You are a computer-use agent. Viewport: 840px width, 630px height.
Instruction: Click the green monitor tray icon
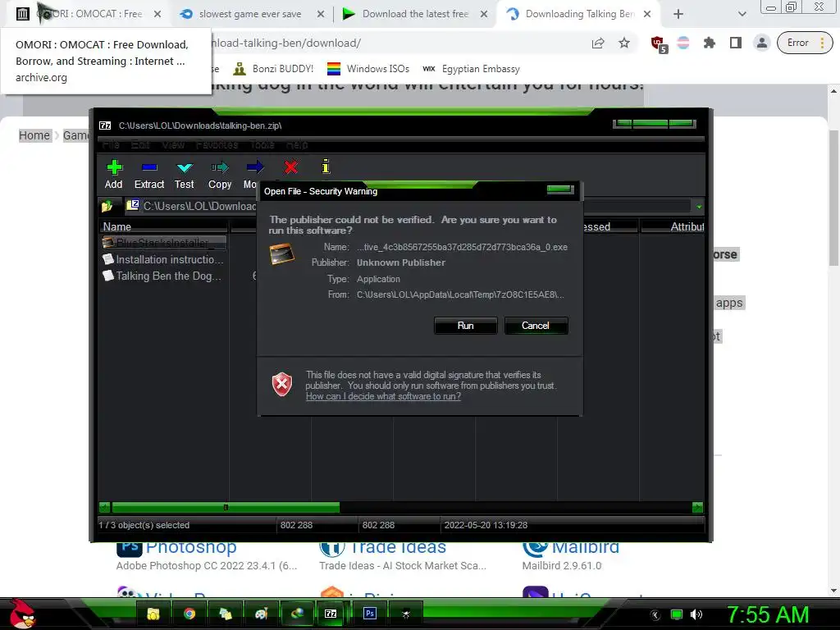pyautogui.click(x=677, y=614)
